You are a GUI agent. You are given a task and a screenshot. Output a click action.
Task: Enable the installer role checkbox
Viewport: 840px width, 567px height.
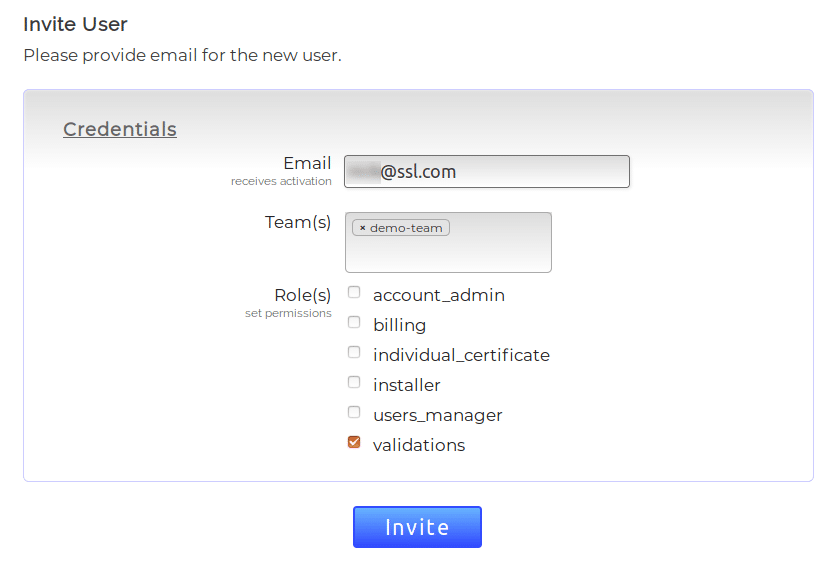click(x=354, y=383)
